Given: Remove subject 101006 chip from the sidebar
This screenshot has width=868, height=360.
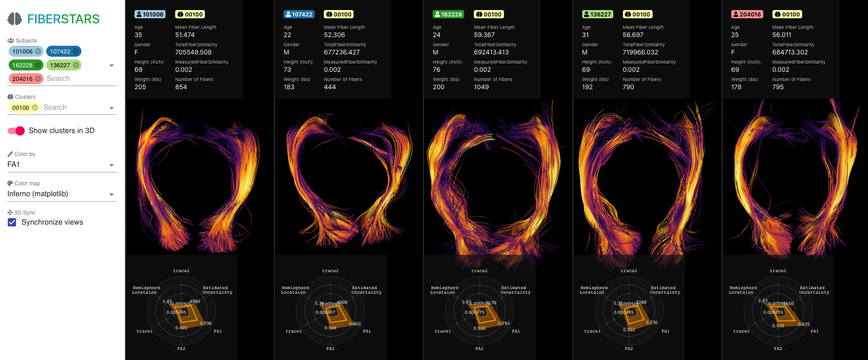Looking at the screenshot, I should 38,51.
